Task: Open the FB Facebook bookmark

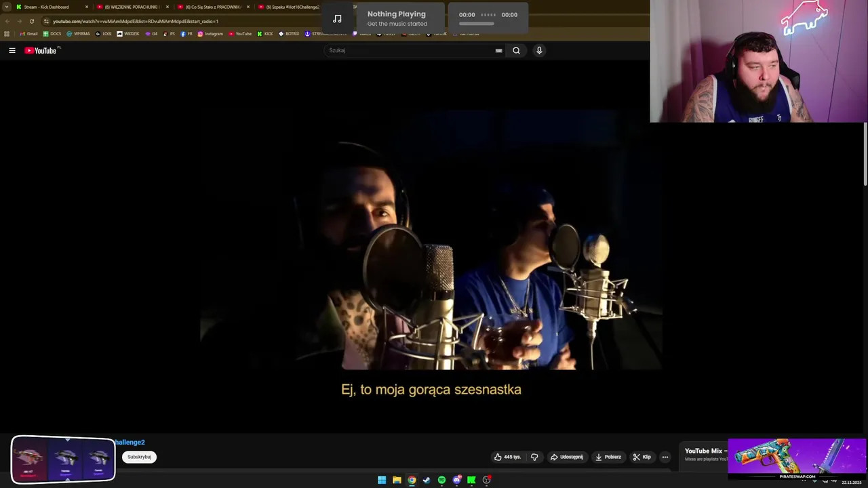Action: pyautogui.click(x=187, y=34)
